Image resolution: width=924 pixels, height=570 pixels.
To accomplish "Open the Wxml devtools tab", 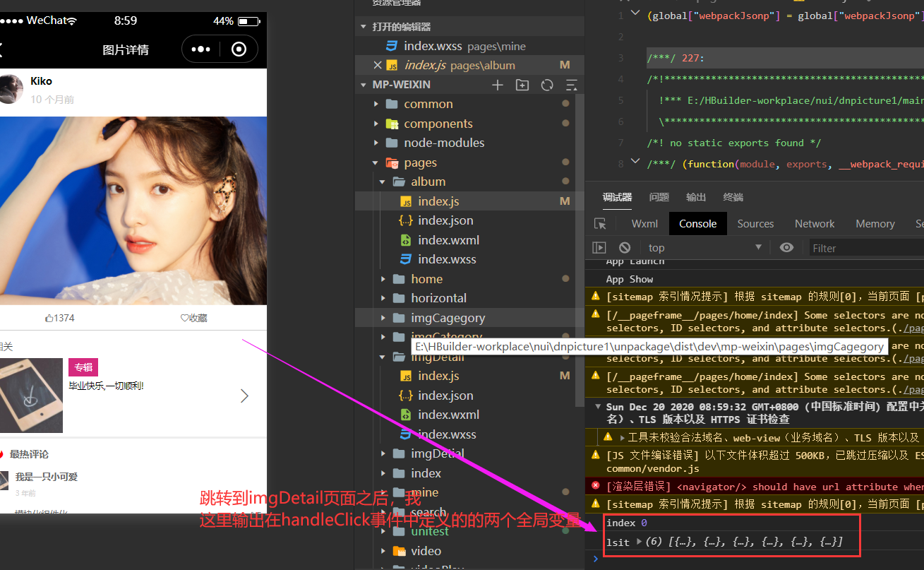I will tap(644, 224).
